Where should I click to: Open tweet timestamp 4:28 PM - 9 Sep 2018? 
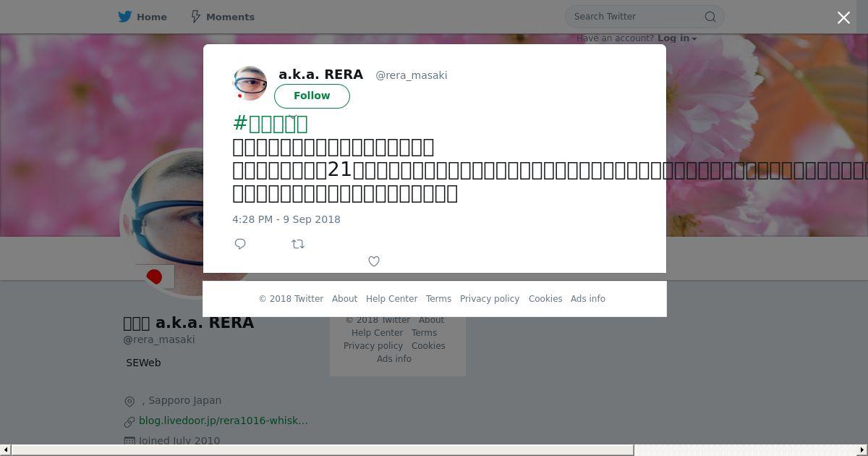point(286,219)
